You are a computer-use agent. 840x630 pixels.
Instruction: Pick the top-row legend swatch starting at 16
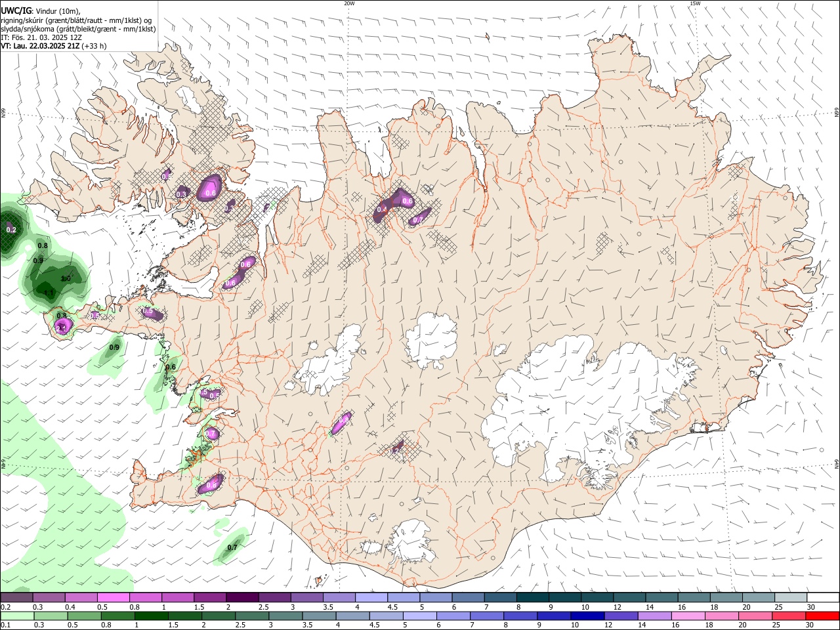694,597
